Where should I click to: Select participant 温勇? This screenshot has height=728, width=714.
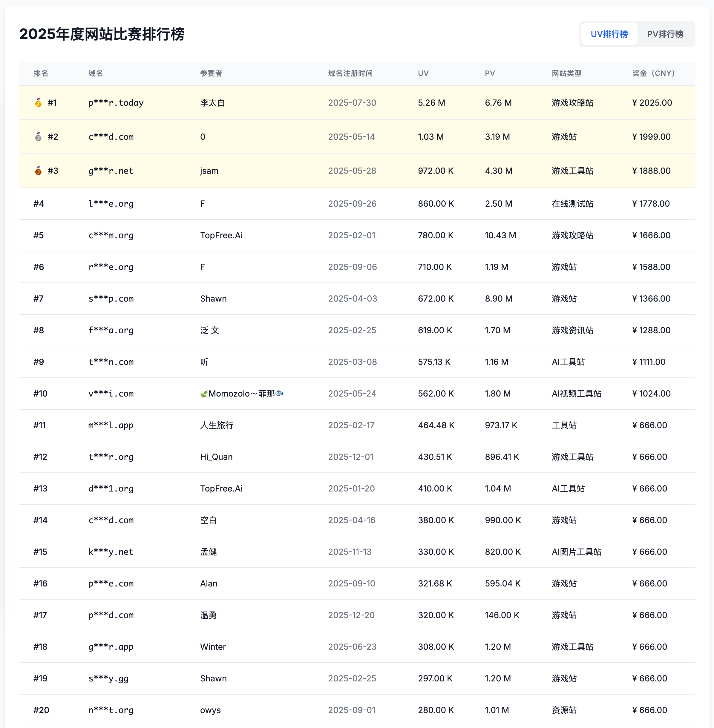[209, 615]
